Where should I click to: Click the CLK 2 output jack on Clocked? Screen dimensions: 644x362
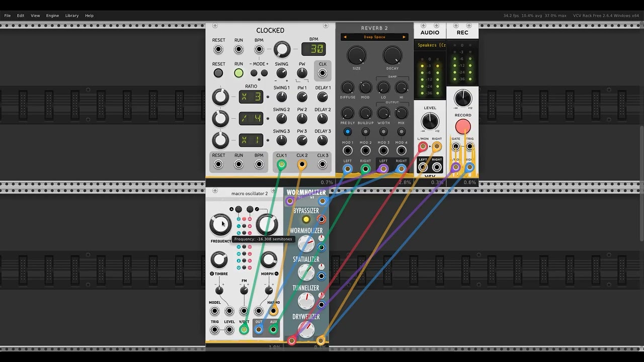click(x=302, y=164)
